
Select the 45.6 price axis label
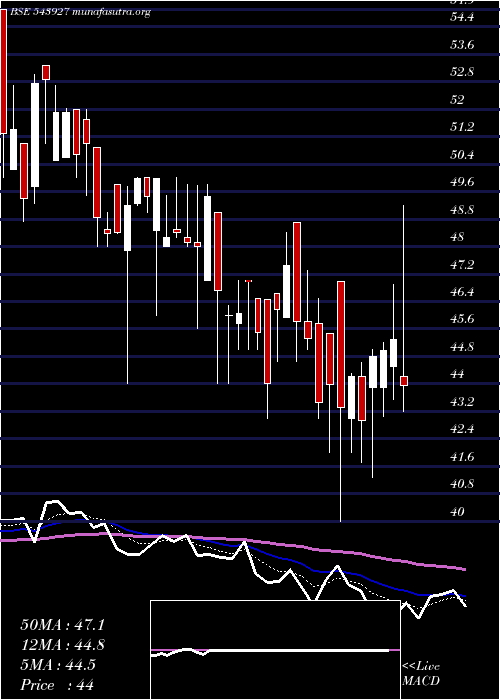tap(462, 319)
